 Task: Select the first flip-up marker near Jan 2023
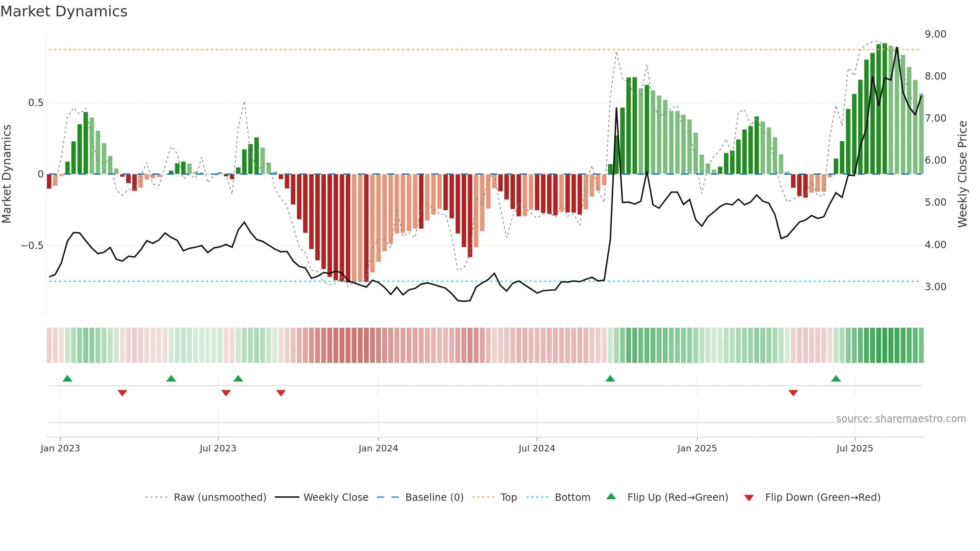(67, 378)
